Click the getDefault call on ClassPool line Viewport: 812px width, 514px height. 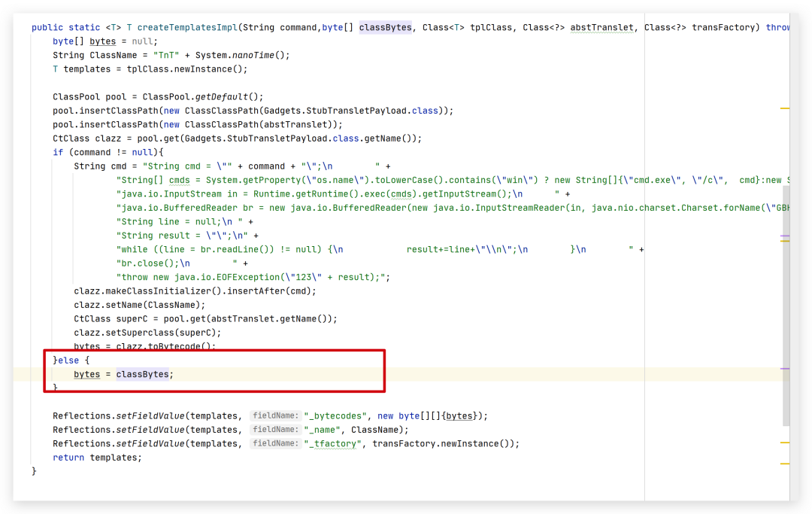pos(222,97)
